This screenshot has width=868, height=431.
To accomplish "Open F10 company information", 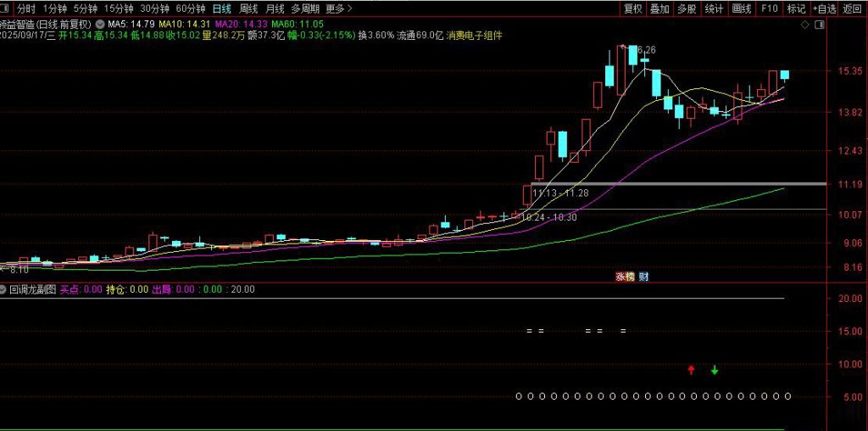I will tap(769, 8).
